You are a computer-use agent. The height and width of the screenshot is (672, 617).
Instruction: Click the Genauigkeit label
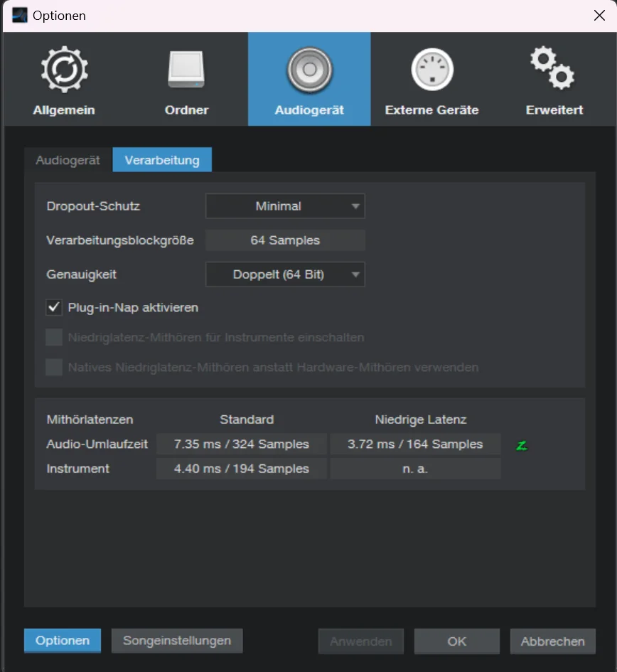pos(82,274)
